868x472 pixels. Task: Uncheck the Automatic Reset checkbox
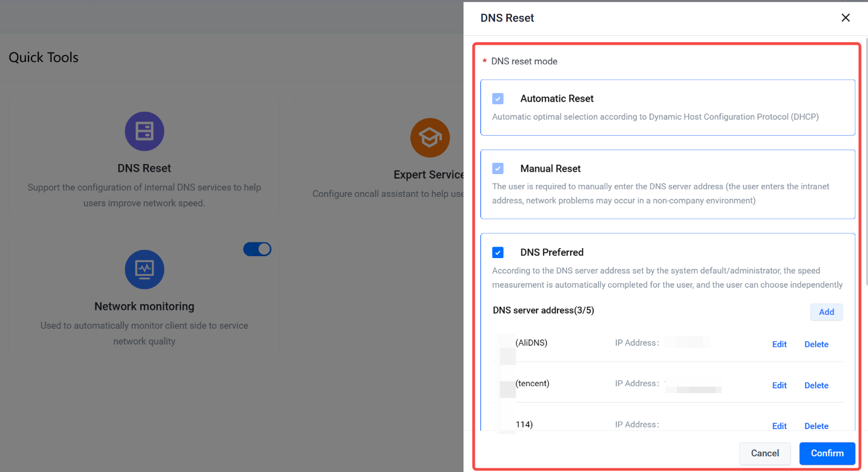coord(498,99)
